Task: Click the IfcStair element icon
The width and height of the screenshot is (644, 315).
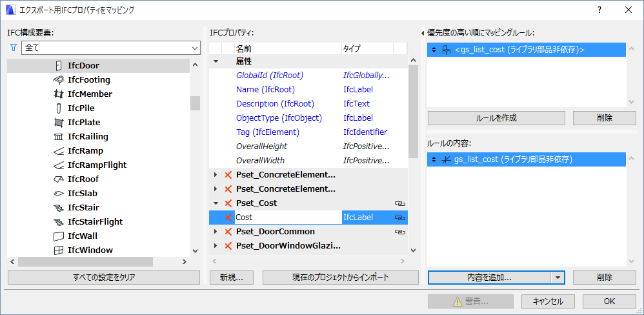Action: coord(58,208)
